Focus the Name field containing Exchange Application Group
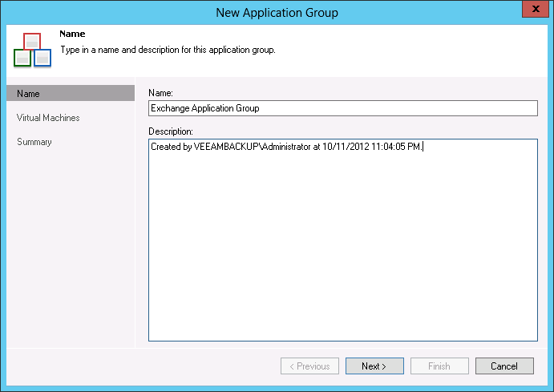 (x=342, y=108)
